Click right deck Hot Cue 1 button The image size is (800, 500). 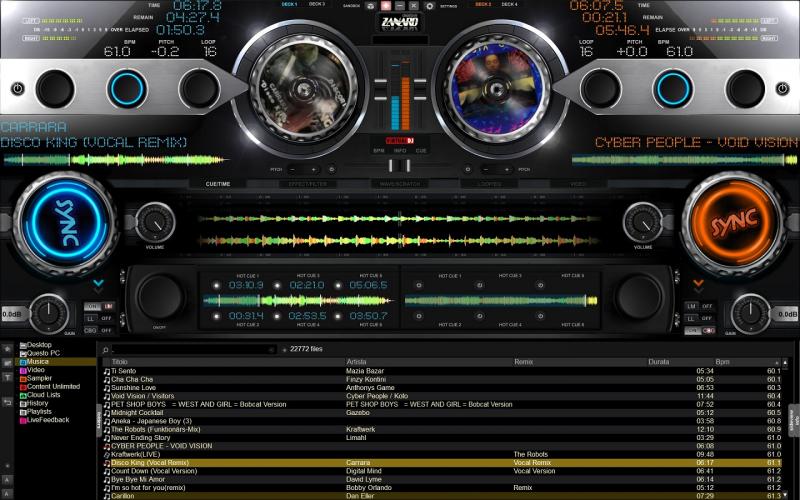(418, 285)
